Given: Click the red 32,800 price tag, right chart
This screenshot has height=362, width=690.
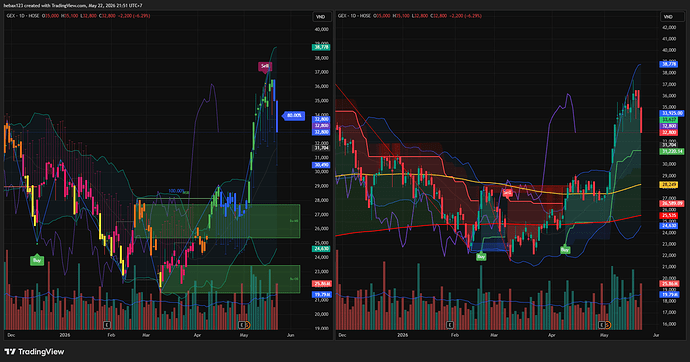Looking at the screenshot, I should (668, 132).
